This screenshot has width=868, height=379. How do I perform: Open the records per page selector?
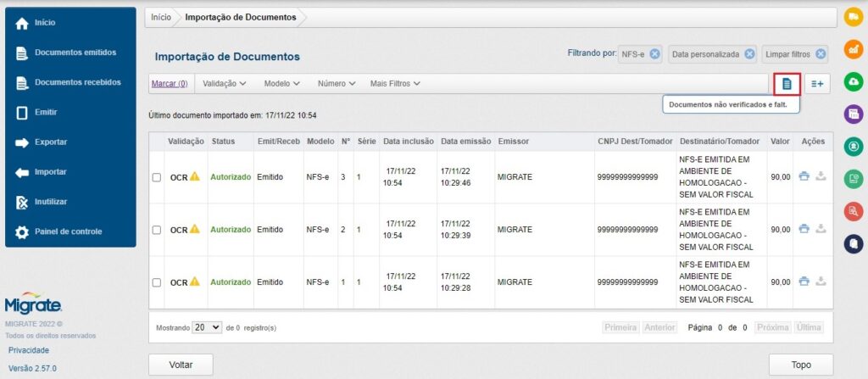(207, 326)
